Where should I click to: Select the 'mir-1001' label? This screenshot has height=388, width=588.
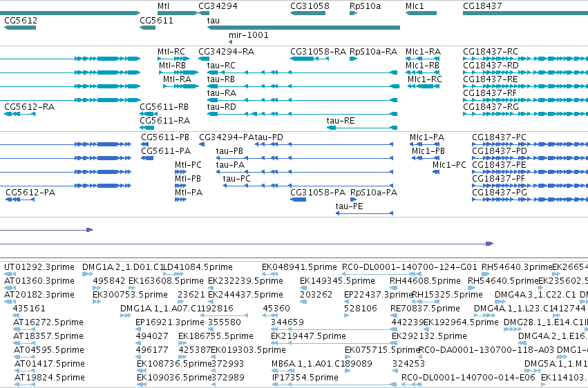tap(249, 35)
